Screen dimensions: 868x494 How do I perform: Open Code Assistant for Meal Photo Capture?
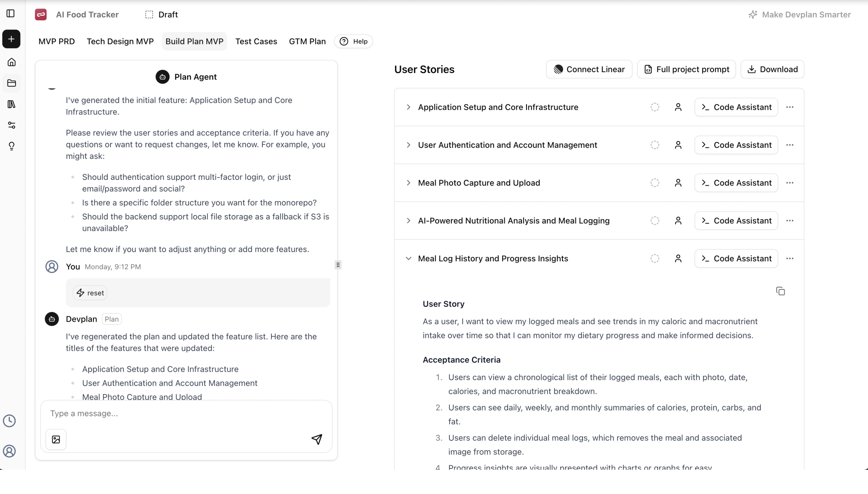coord(736,183)
